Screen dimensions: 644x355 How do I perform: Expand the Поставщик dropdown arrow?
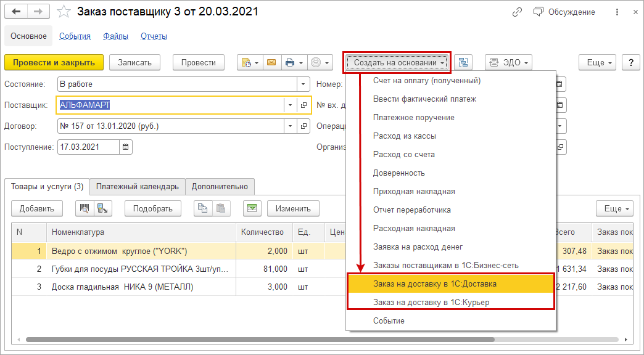tap(290, 105)
